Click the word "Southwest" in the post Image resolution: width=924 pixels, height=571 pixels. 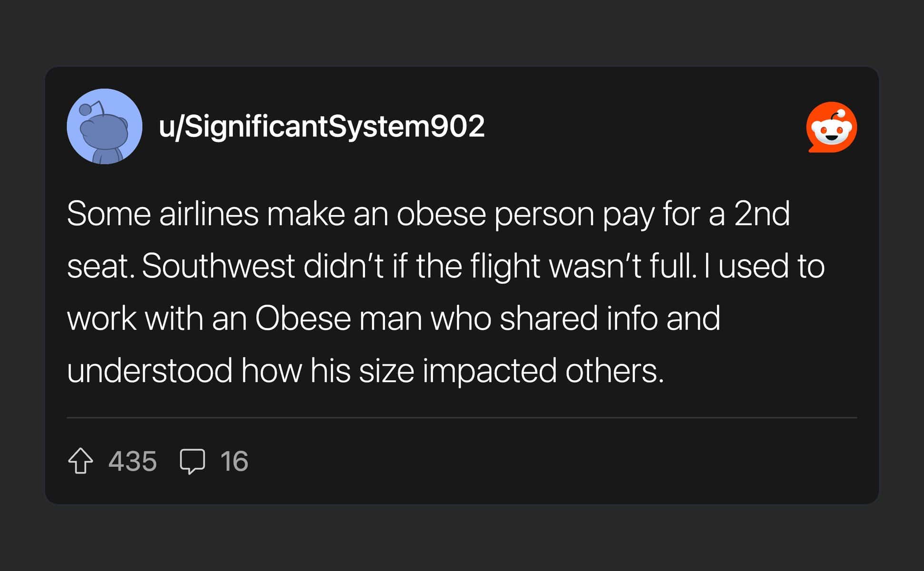(218, 266)
